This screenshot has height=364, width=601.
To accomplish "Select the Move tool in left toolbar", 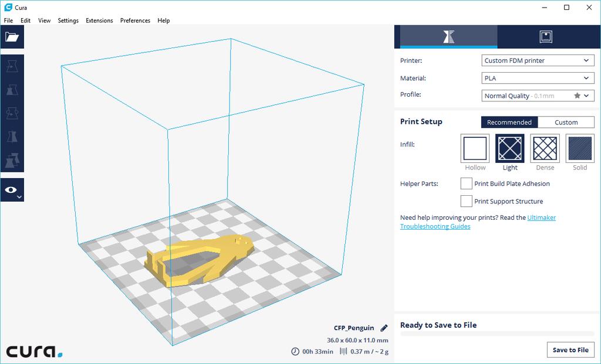I will click(x=12, y=67).
